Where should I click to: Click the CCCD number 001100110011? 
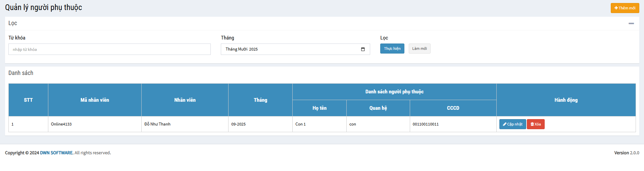pyautogui.click(x=426, y=124)
